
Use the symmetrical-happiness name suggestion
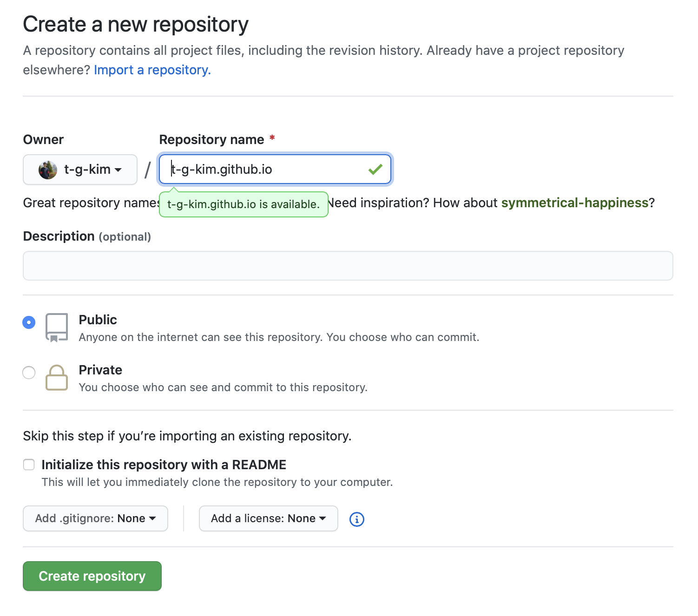[x=575, y=203]
